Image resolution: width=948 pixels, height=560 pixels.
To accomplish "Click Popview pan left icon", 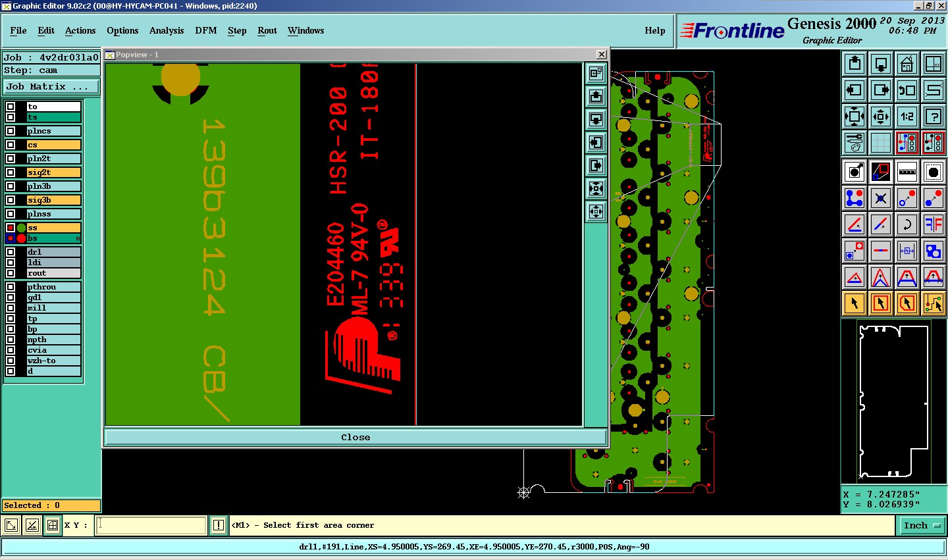I will click(x=596, y=143).
